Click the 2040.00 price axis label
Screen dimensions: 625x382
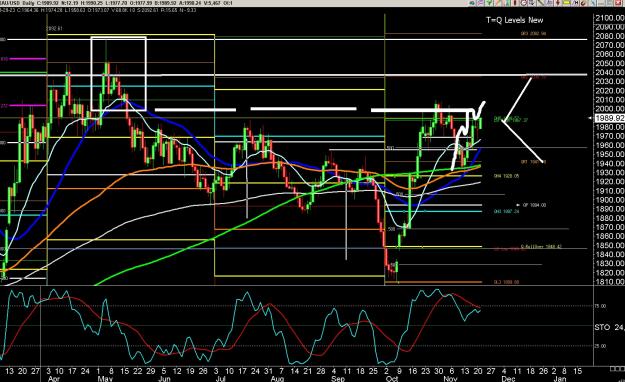coord(610,73)
